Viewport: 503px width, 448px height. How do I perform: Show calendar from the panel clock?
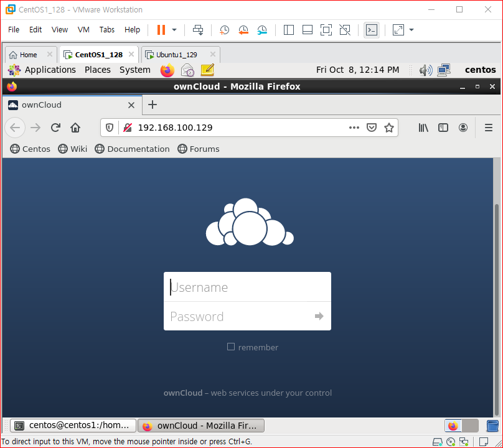tap(357, 70)
